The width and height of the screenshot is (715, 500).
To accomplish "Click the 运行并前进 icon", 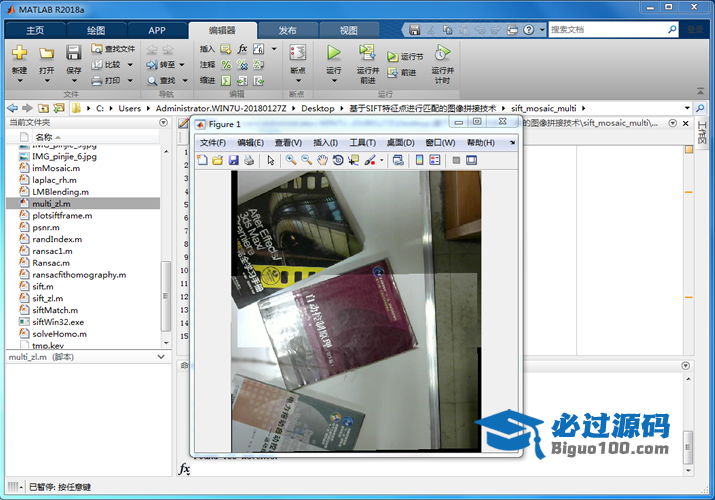I will point(367,52).
